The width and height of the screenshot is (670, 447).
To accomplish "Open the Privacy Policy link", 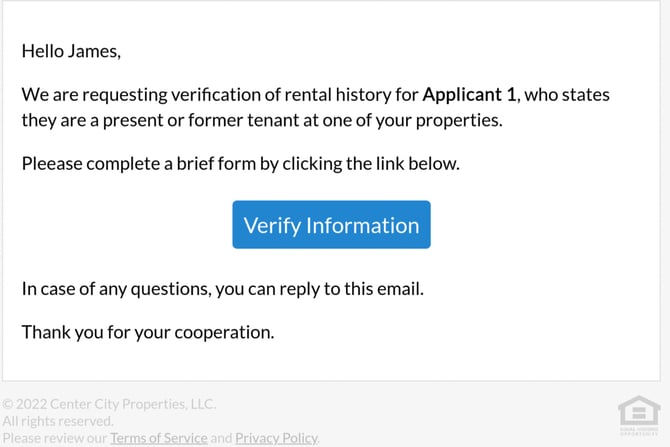I will click(276, 438).
